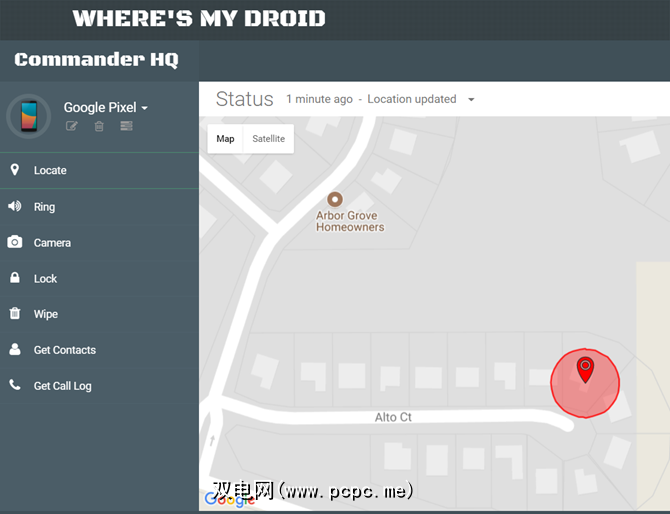Click the Arbor Grove Homeowners marker icon

[x=335, y=199]
